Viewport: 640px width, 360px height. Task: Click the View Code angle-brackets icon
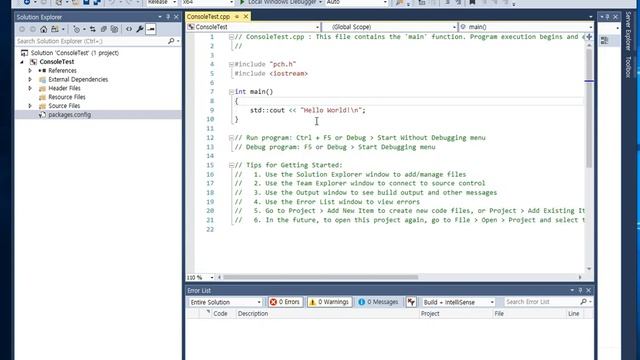[129, 29]
